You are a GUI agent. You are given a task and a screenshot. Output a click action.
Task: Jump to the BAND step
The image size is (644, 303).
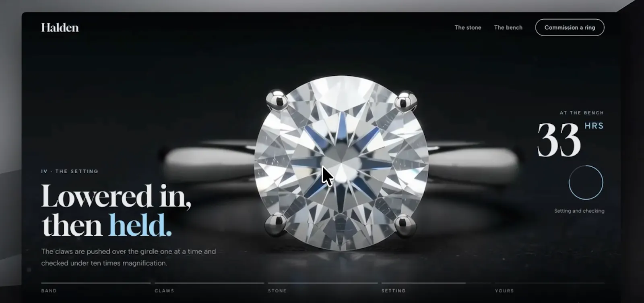[96, 288]
